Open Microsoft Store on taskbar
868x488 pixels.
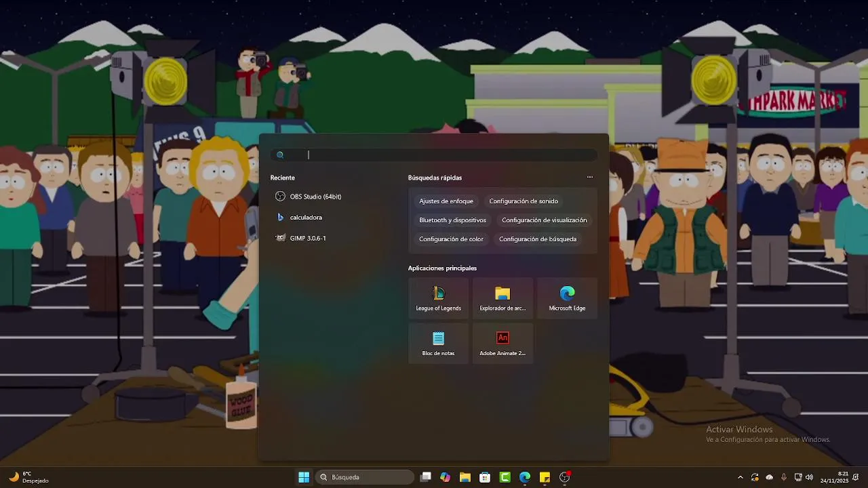point(485,477)
